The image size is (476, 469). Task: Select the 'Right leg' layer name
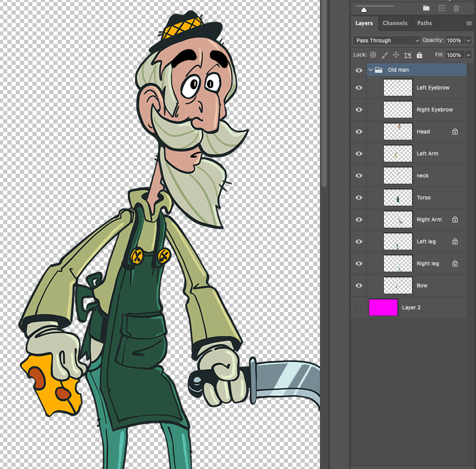click(428, 263)
